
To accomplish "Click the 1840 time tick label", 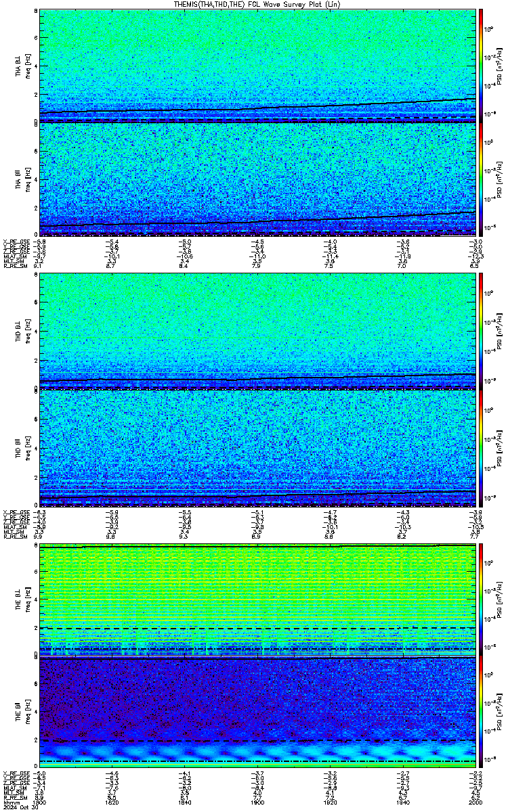I will (185, 803).
